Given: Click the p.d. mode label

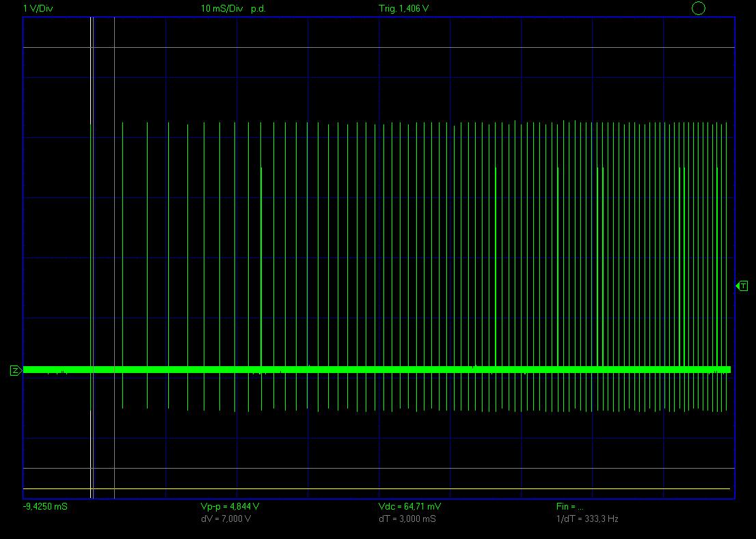Looking at the screenshot, I should point(258,9).
